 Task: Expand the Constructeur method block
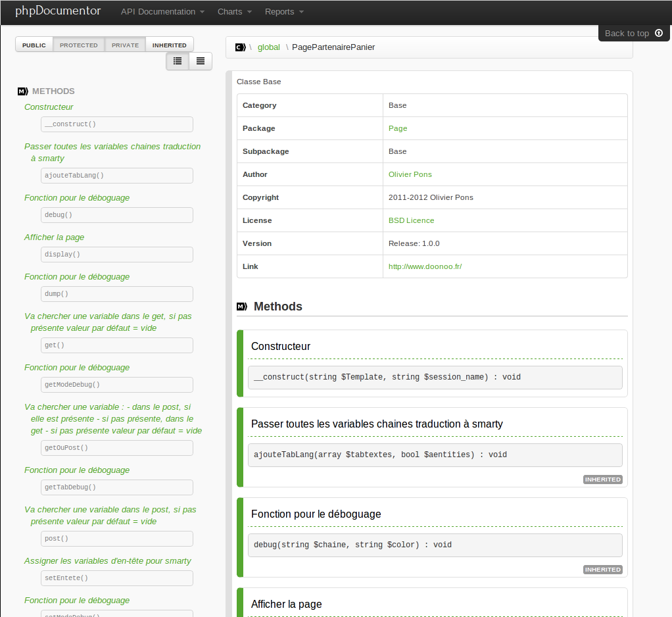pos(281,347)
